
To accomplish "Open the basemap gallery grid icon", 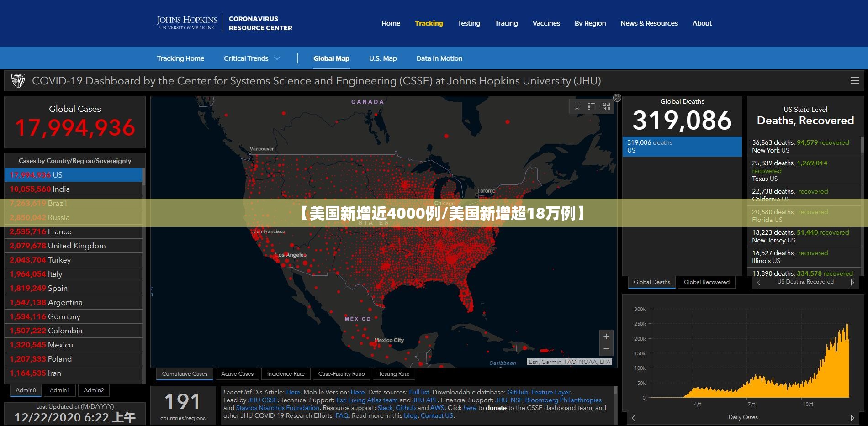I will point(606,106).
